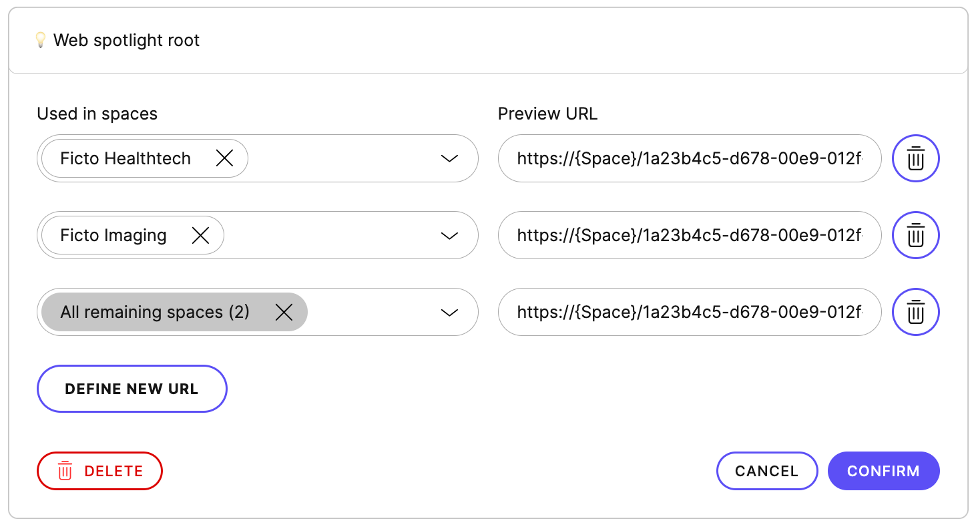Viewport: 980px width, 529px height.
Task: Open the Ficto Healthtech spaces dropdown
Action: [449, 158]
